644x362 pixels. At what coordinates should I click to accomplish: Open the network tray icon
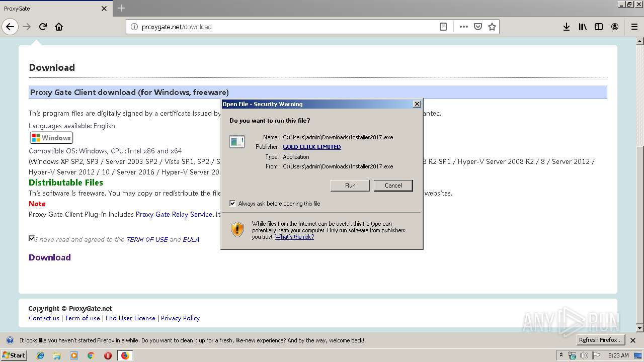[x=572, y=355]
